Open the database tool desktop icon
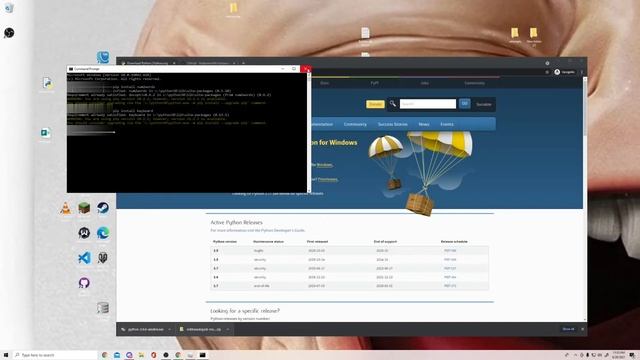The width and height of the screenshot is (640, 360). [103, 307]
